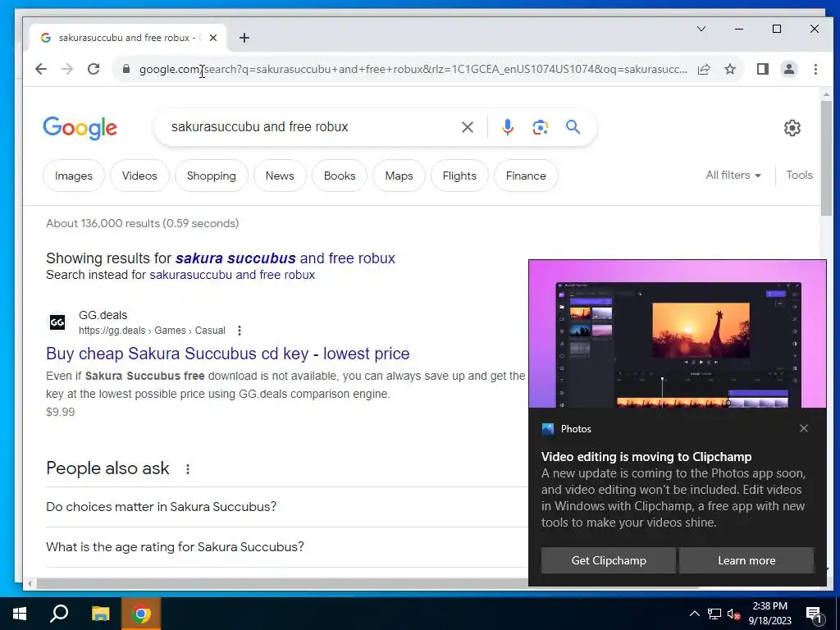Screen dimensions: 840x630
Task: Show hidden system tray icons
Action: pyautogui.click(x=694, y=614)
